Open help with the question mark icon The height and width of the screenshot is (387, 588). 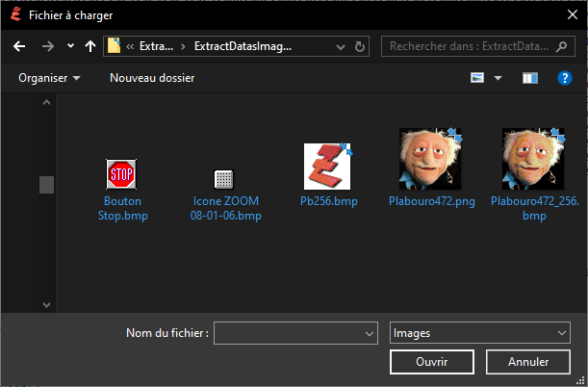tap(564, 78)
